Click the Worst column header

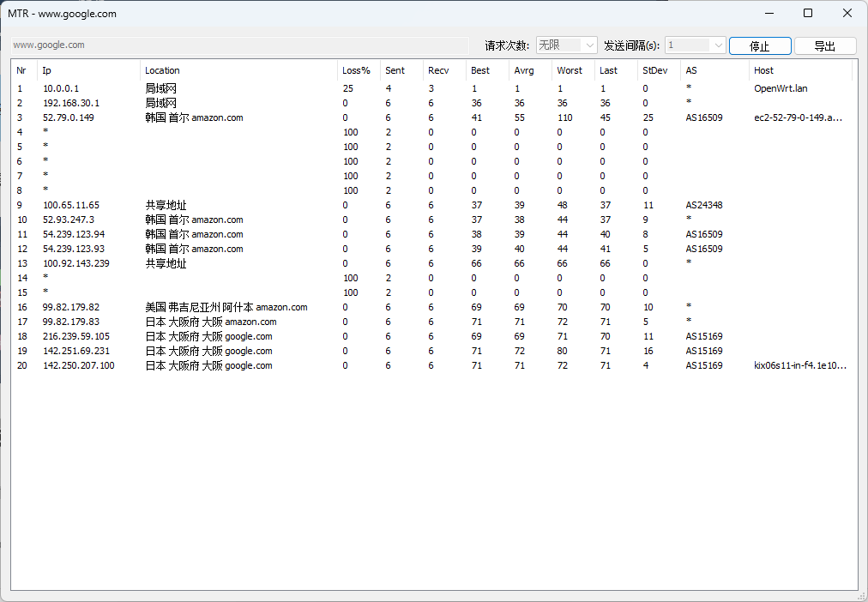[x=569, y=70]
